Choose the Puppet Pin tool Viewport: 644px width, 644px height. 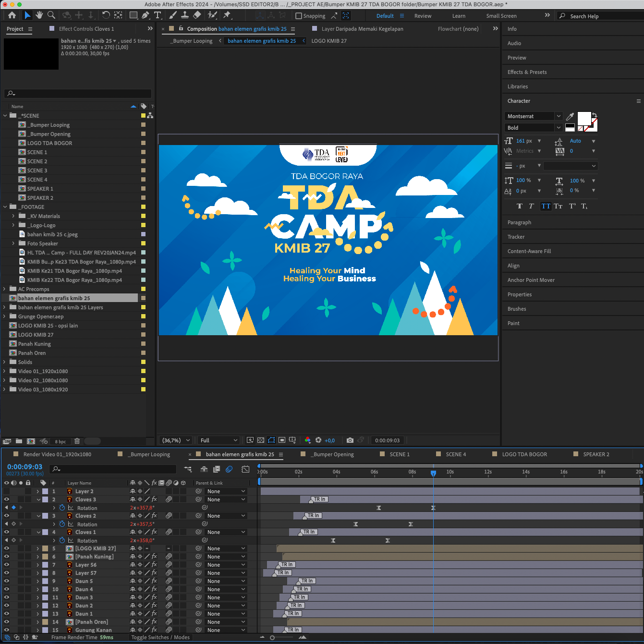(x=227, y=15)
